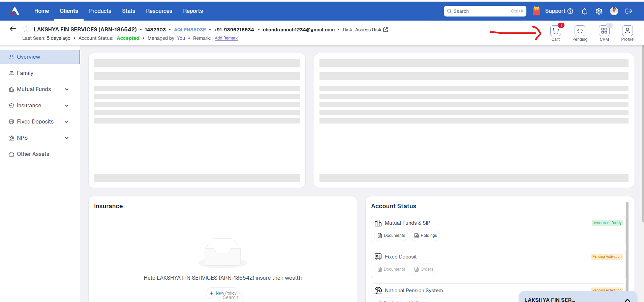
Task: Click the Assess Risk link
Action: [x=368, y=30]
